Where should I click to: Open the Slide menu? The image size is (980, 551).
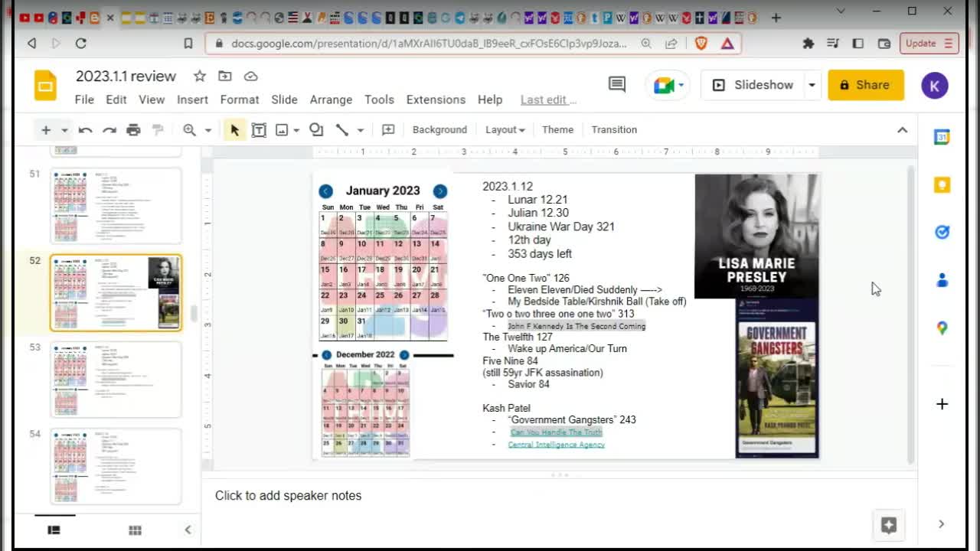tap(284, 99)
